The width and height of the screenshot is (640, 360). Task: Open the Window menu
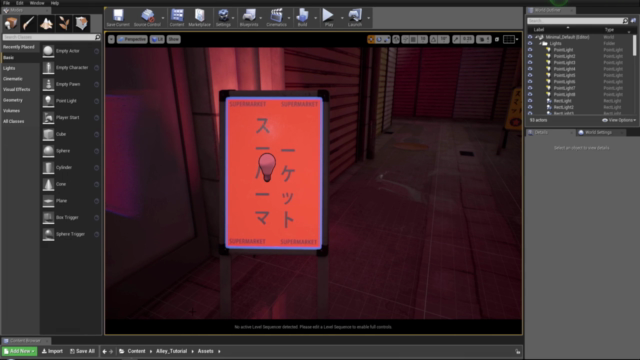(37, 3)
